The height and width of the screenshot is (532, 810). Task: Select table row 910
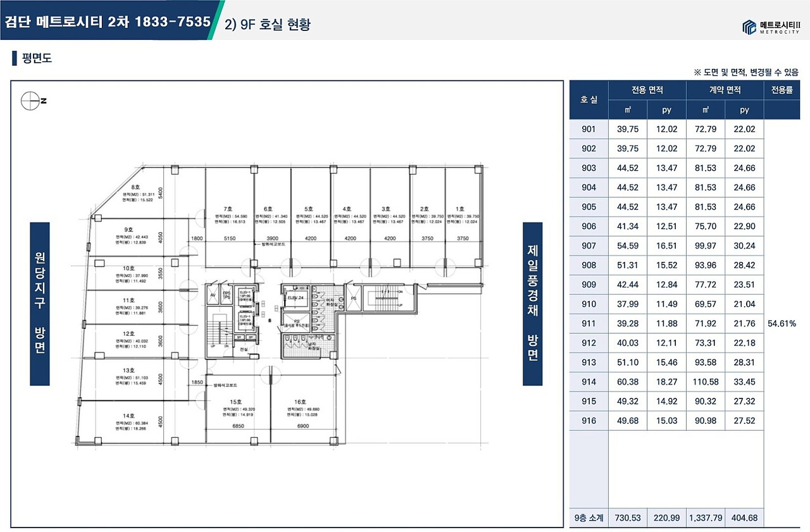pyautogui.click(x=666, y=304)
